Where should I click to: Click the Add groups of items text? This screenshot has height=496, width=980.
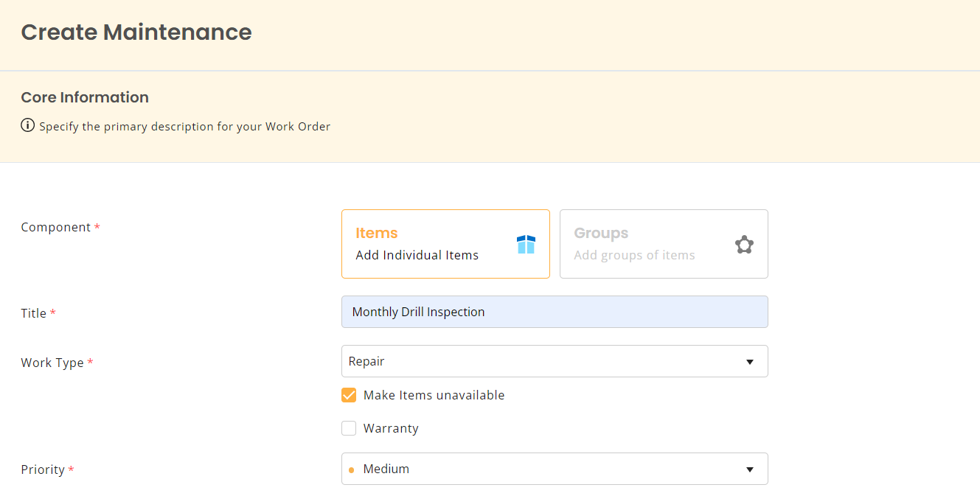pyautogui.click(x=634, y=255)
